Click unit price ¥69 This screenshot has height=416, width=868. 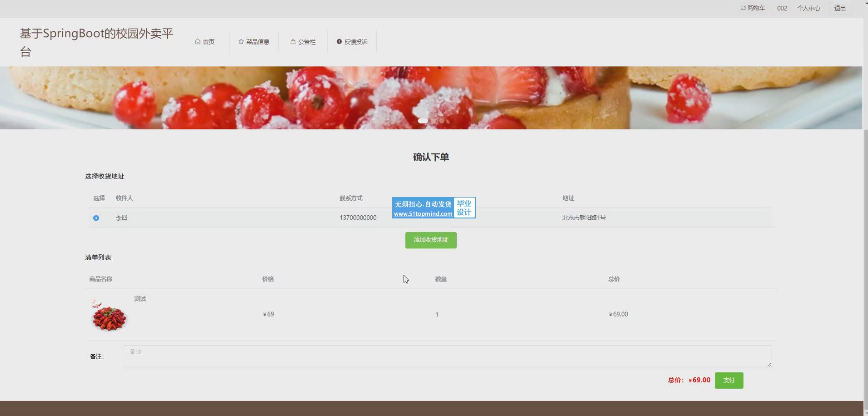pyautogui.click(x=269, y=314)
